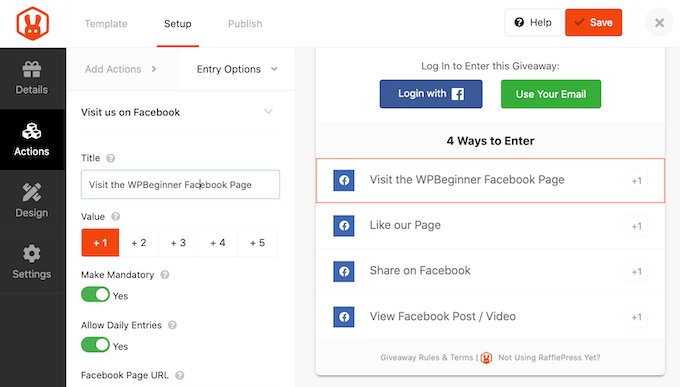Image resolution: width=680 pixels, height=387 pixels.
Task: Click the +1 badge on Share on Facebook
Action: [637, 272]
